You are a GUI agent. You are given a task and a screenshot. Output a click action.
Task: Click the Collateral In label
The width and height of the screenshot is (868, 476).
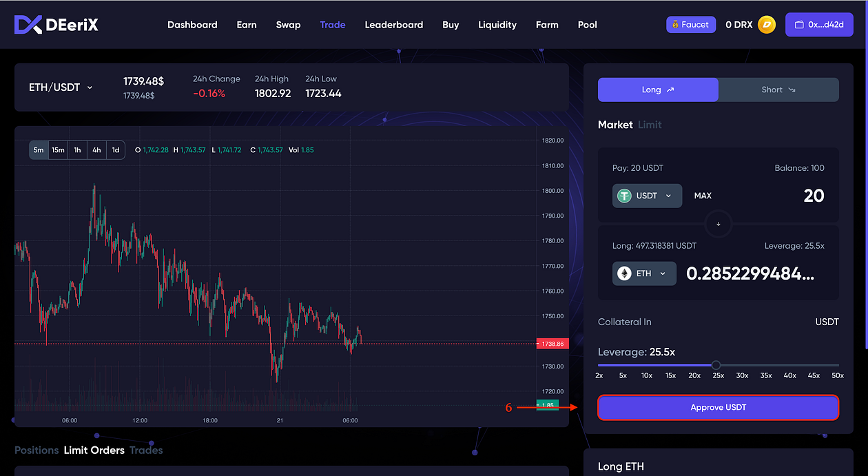click(x=625, y=322)
